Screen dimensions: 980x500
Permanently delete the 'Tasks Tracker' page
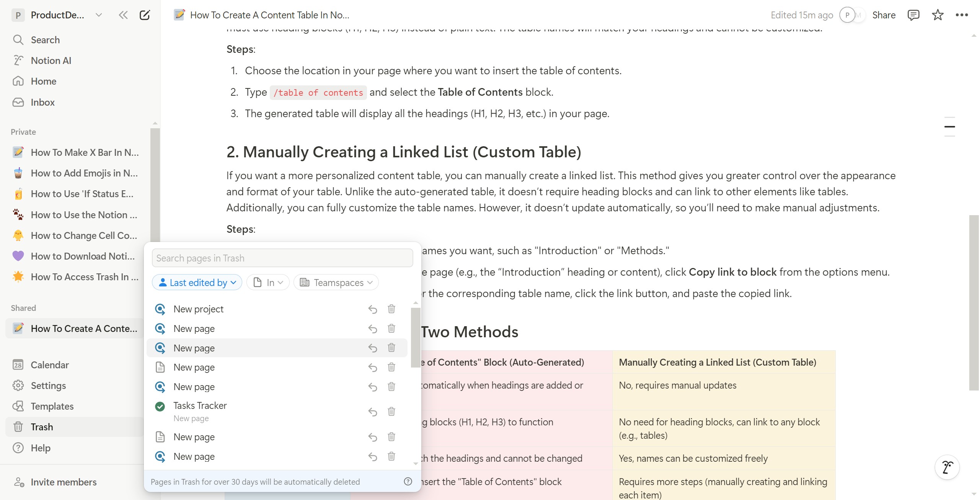(391, 412)
